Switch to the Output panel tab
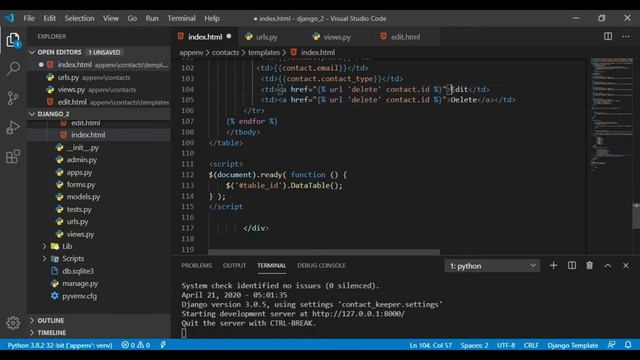 (235, 266)
